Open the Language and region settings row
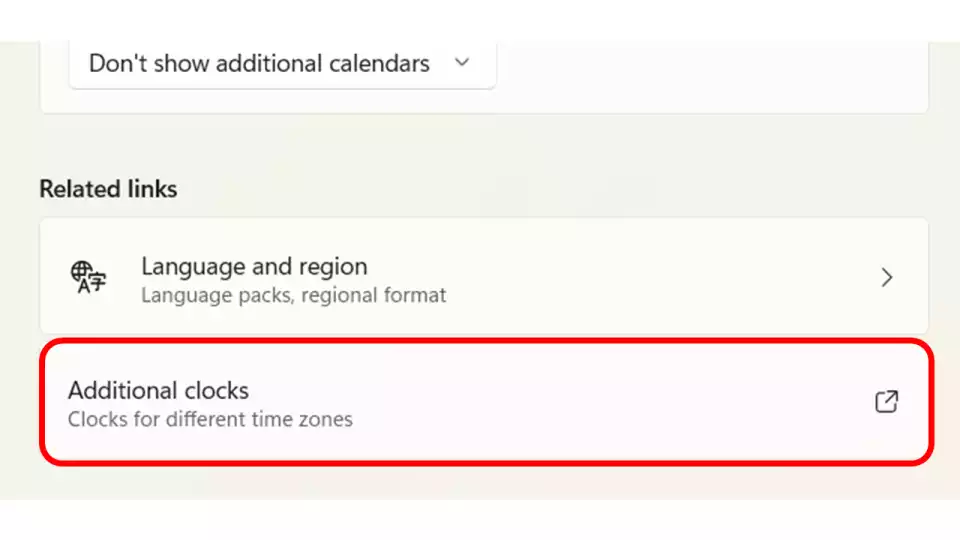 [484, 277]
